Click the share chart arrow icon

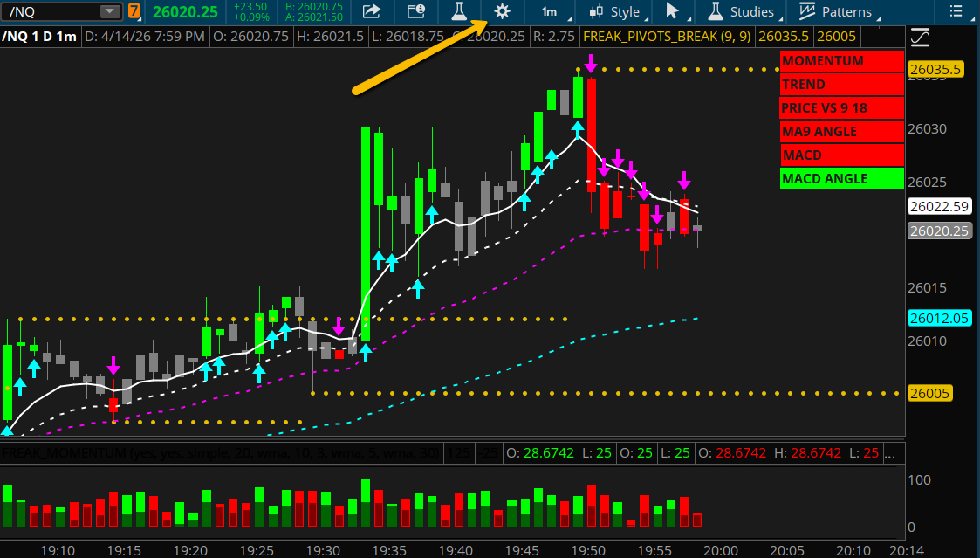372,12
